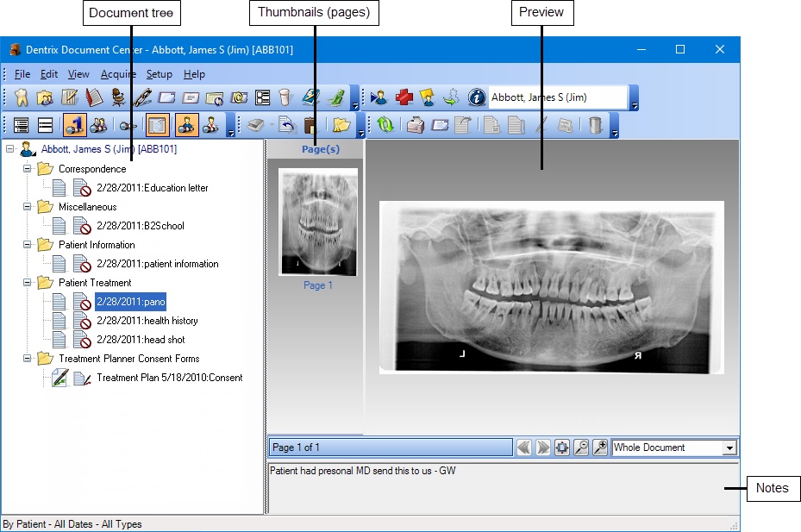The image size is (801, 532).
Task: Click the zoom in magnifier button
Action: (601, 448)
